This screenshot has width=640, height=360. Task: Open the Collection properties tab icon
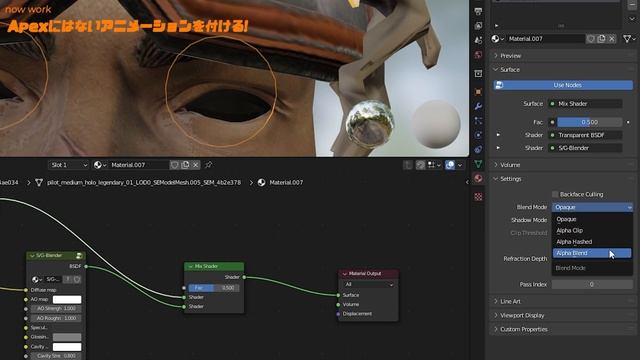coord(478,73)
